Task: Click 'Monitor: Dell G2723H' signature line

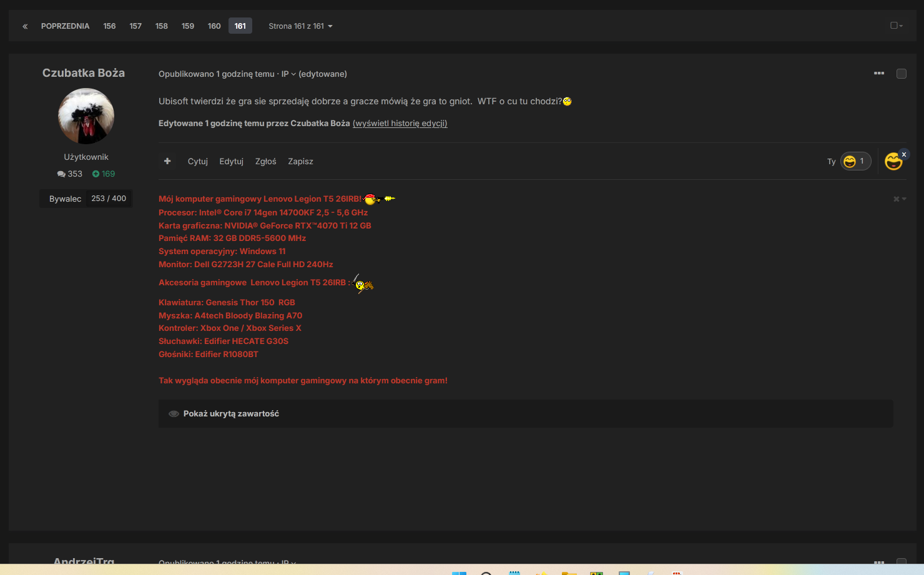Action: click(246, 265)
